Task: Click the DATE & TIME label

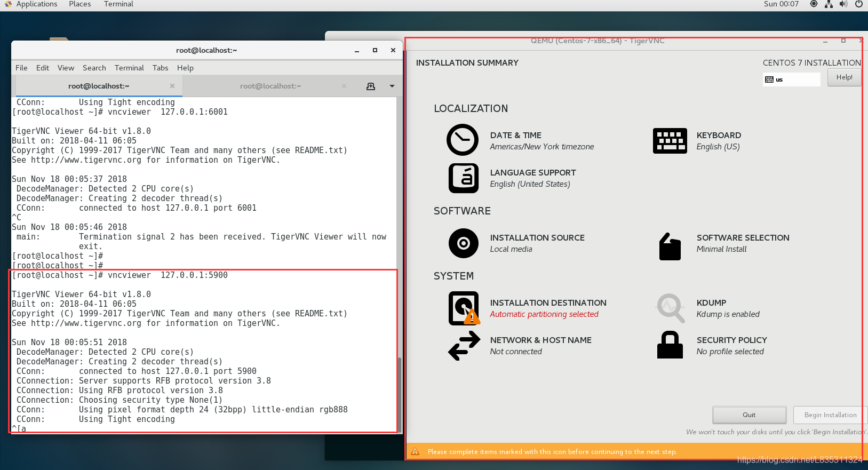Action: (x=515, y=136)
